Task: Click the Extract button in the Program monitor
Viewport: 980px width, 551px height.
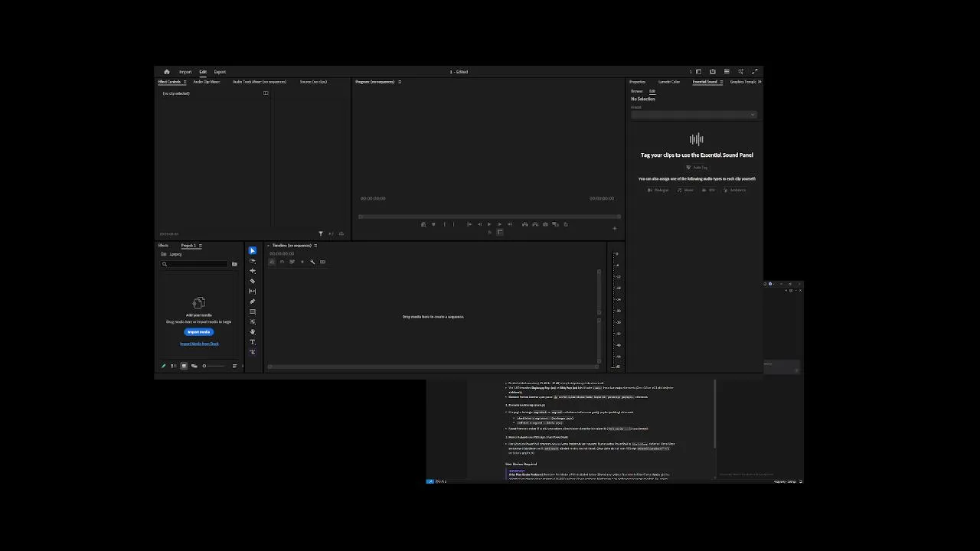Action: click(x=535, y=224)
